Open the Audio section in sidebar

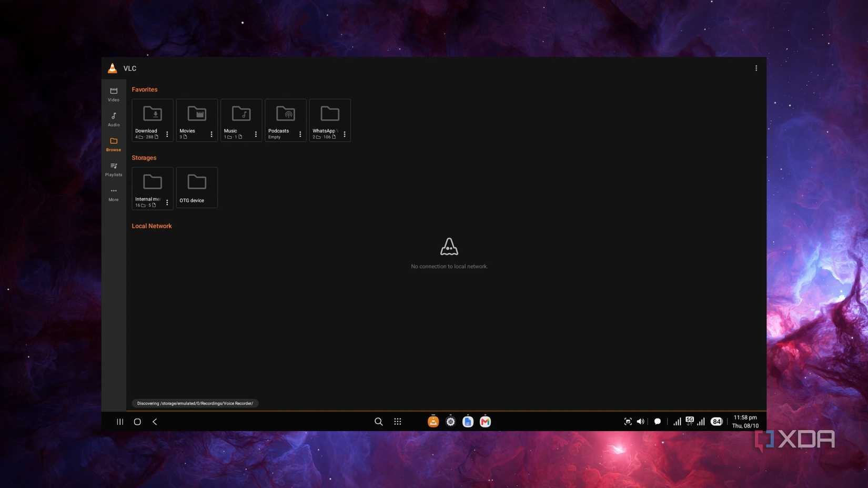pos(114,119)
